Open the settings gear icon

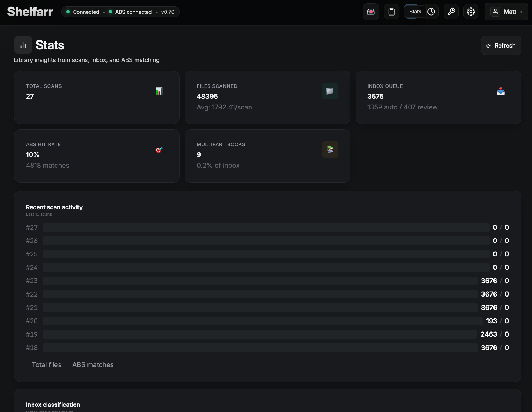click(471, 12)
